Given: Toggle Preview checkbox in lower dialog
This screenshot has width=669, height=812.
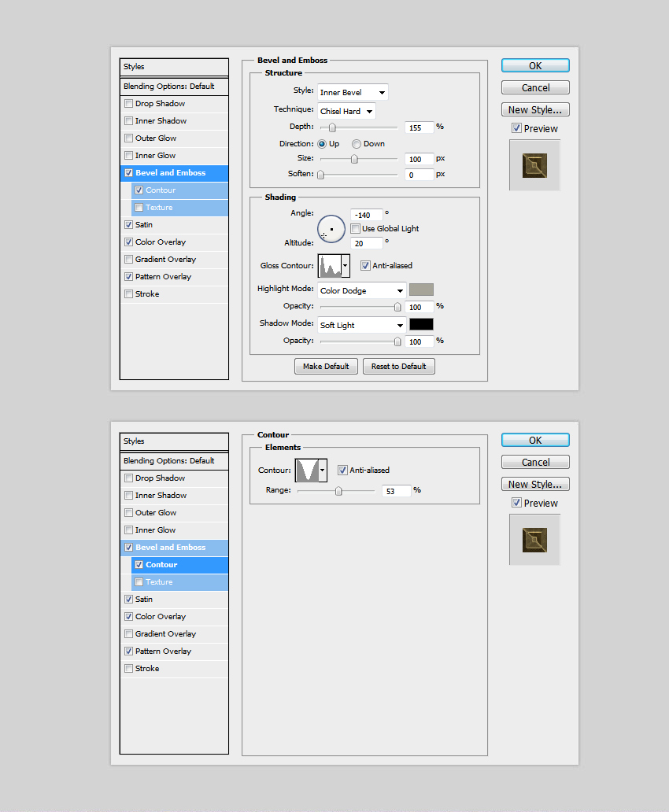Looking at the screenshot, I should click(516, 502).
